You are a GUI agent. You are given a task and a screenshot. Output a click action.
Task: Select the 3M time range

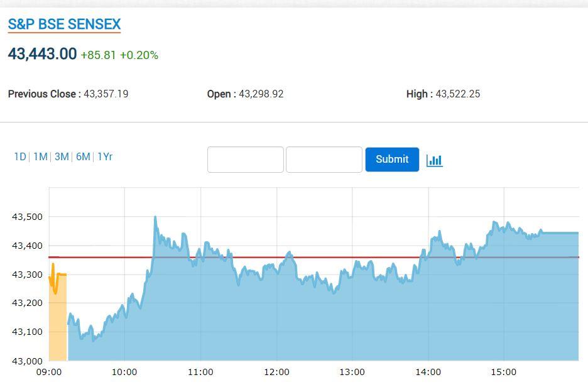coord(62,156)
